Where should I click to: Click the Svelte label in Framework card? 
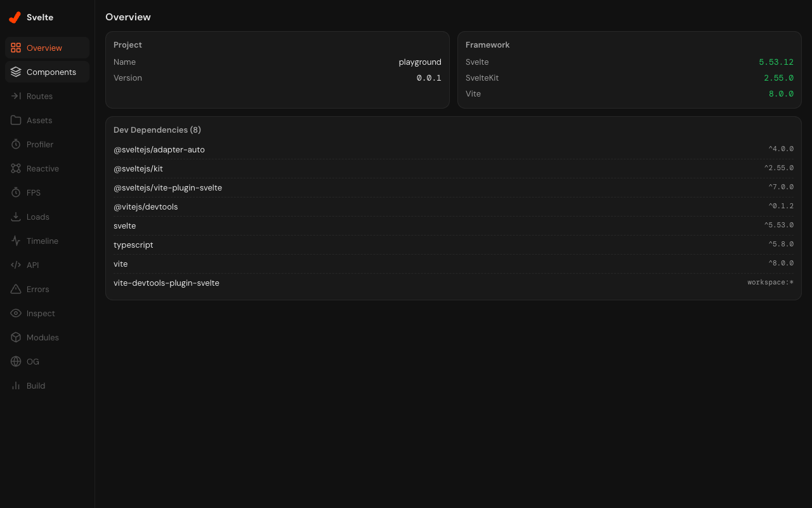click(x=477, y=62)
